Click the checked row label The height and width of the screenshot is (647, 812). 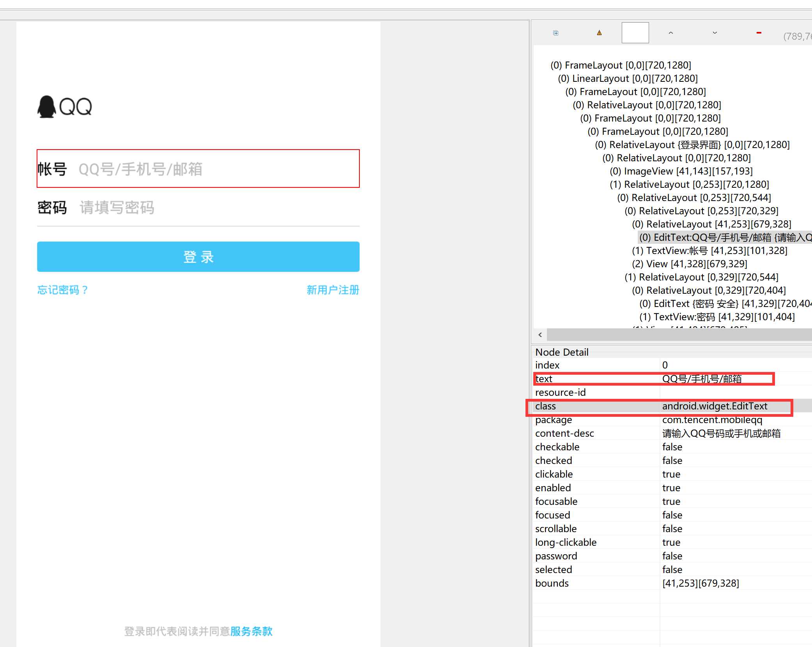(554, 460)
